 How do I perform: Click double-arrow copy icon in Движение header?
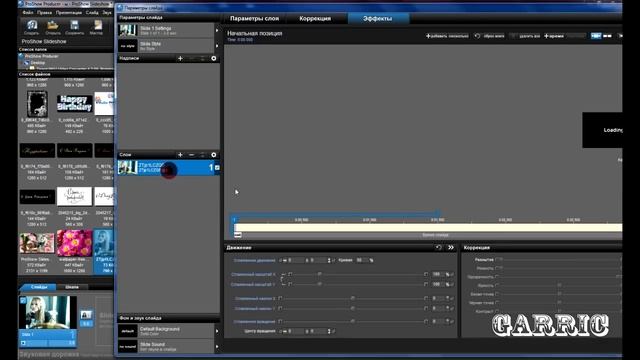click(x=451, y=247)
